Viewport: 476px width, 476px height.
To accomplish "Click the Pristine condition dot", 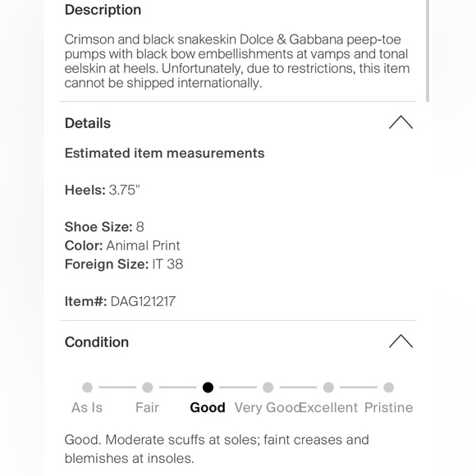I will pyautogui.click(x=388, y=387).
